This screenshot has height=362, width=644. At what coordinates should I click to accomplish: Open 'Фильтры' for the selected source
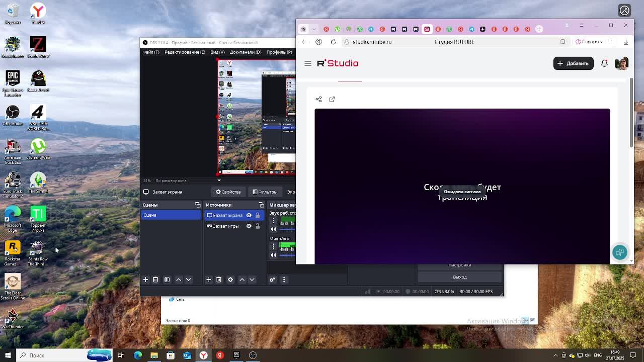pos(265,192)
